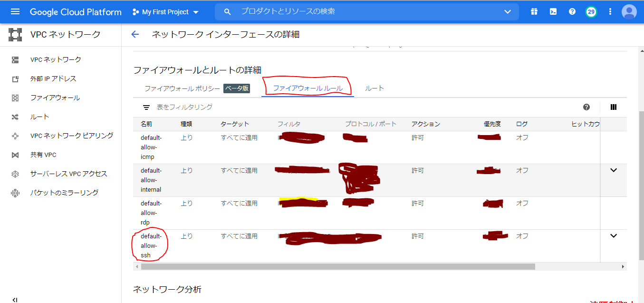Viewport: 644px width, 303px height.
Task: Click プロトコル / ポート column header
Action: [371, 124]
